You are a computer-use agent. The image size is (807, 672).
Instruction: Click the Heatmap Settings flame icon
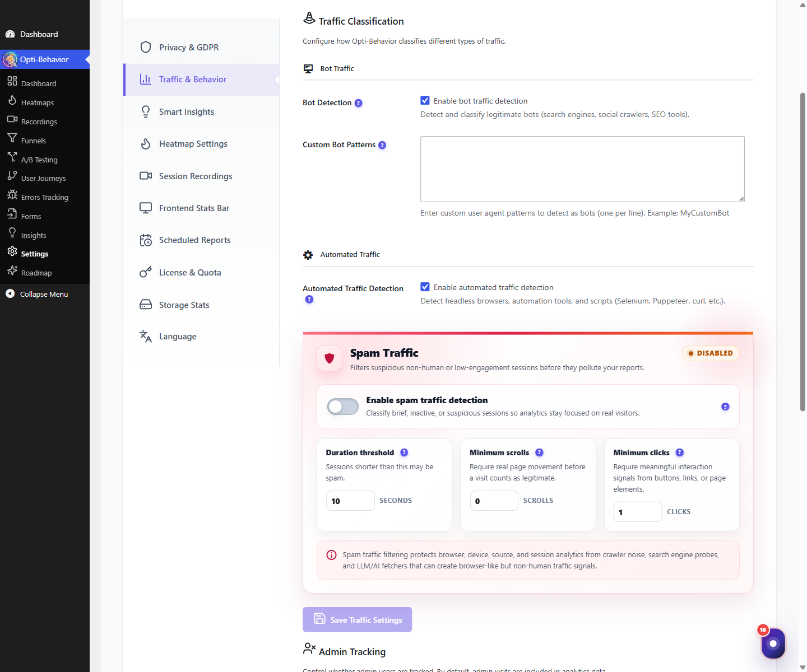[x=146, y=144]
